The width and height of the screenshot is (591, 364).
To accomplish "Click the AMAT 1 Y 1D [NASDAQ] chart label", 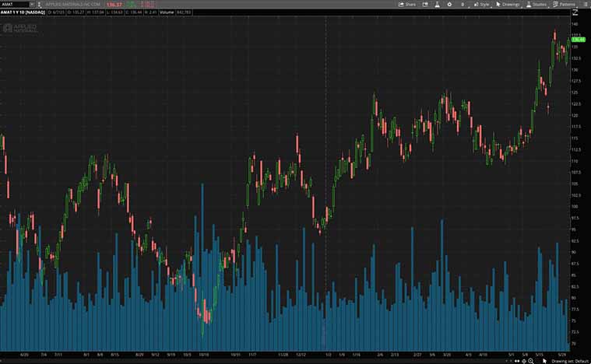I will coord(23,12).
